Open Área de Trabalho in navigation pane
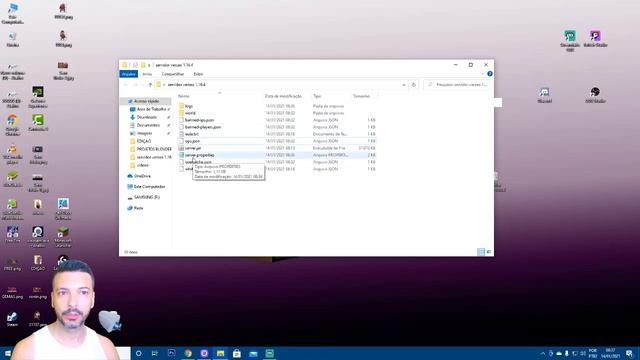This screenshot has height=360, width=640. pyautogui.click(x=150, y=109)
